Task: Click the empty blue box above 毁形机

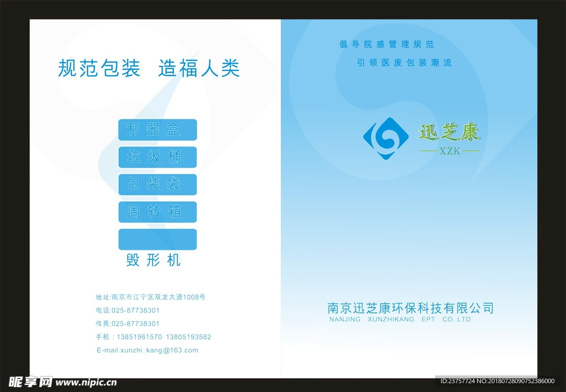Action: [158, 239]
